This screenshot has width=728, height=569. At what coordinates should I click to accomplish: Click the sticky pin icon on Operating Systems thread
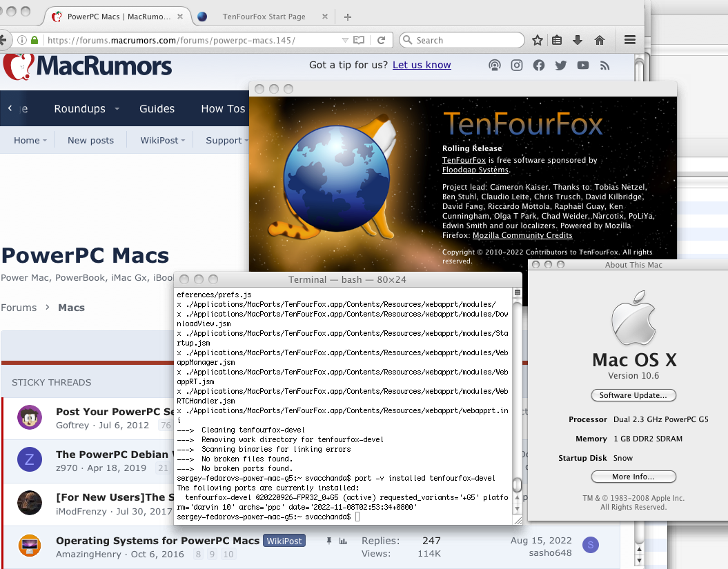[328, 541]
